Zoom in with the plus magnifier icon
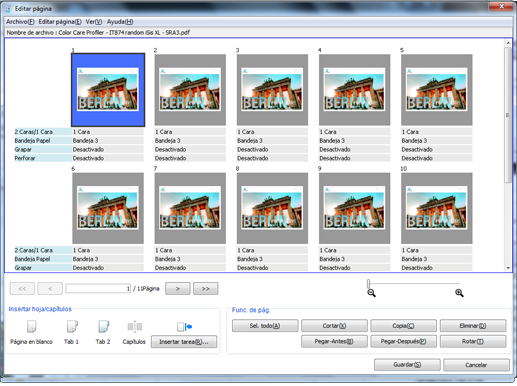Screen dimensions: 517x386 [459, 293]
